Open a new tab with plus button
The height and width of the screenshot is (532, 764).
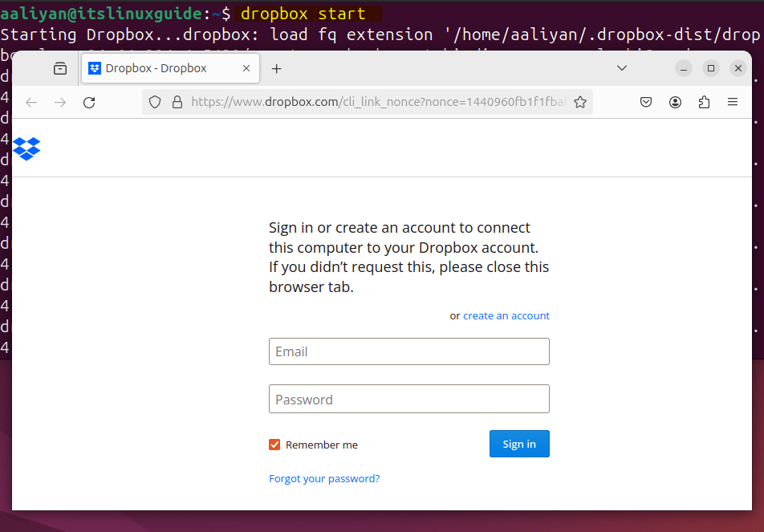277,68
